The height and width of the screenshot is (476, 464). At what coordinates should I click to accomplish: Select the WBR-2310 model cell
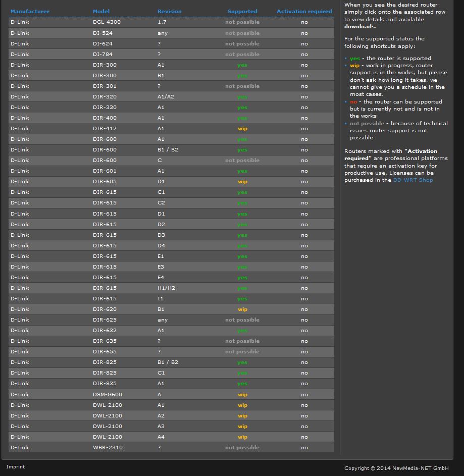[x=108, y=448]
